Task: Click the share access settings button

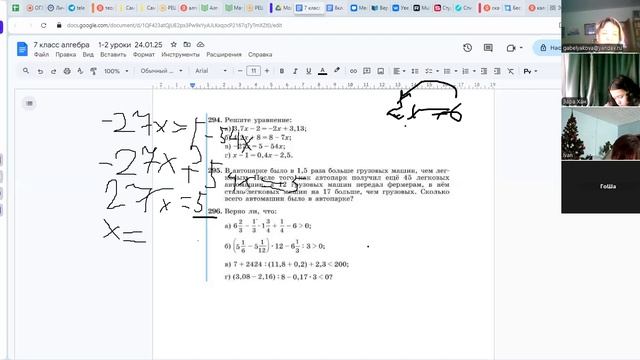Action: (x=547, y=48)
